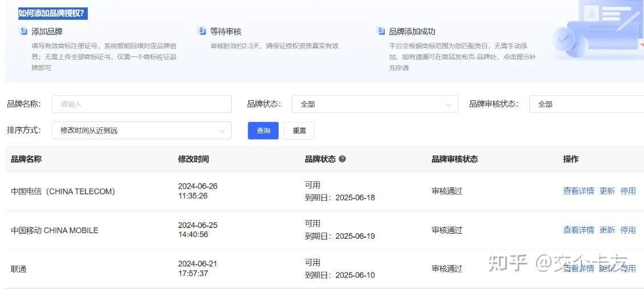Click brand name 中国移动 CHINA MOBILE
644x289 pixels.
pyautogui.click(x=55, y=230)
